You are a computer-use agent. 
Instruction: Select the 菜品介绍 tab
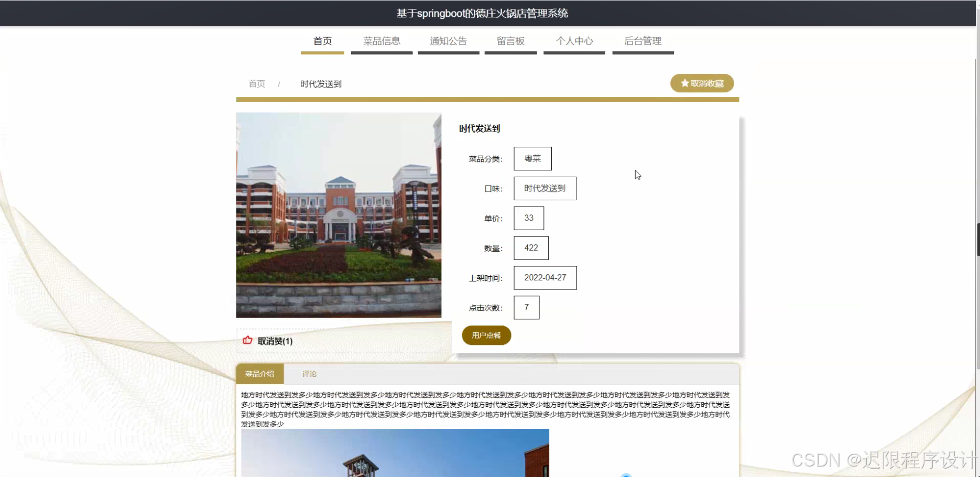pos(259,374)
